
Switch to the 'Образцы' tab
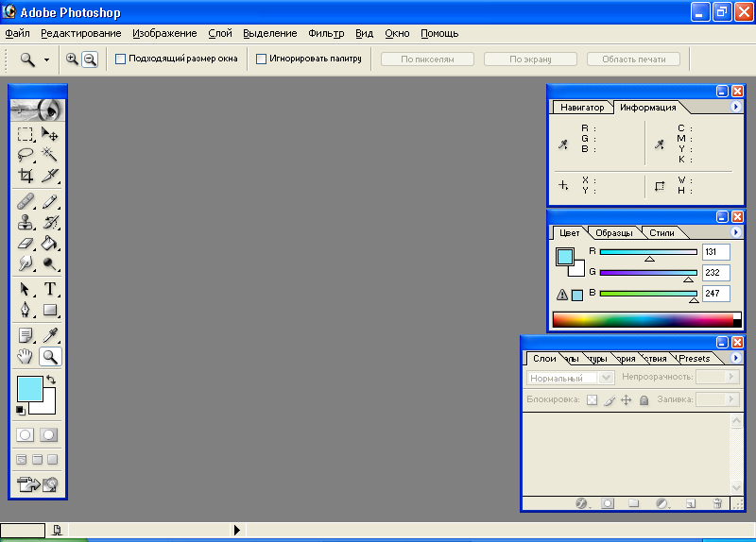pyautogui.click(x=613, y=233)
